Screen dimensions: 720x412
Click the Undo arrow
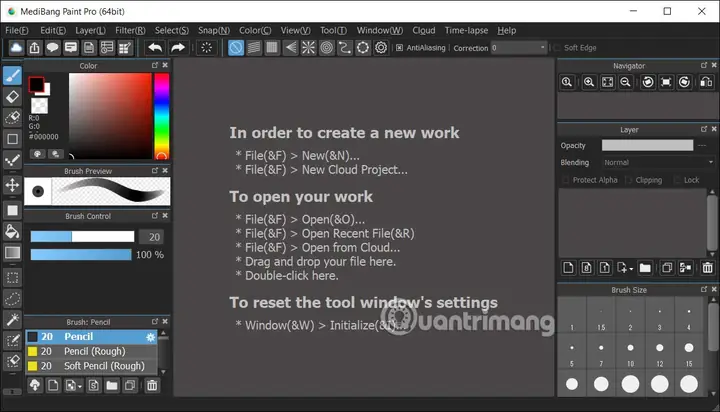point(155,48)
